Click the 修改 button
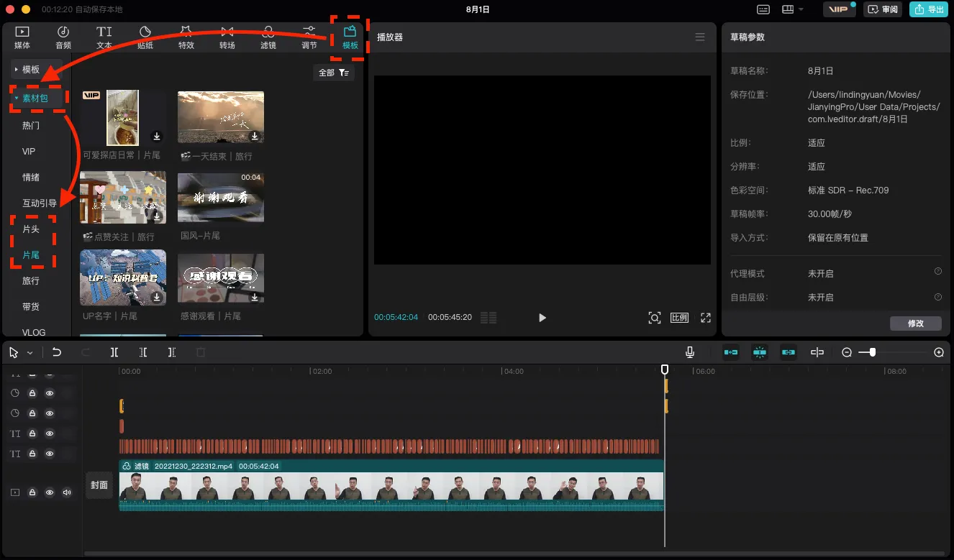 point(915,323)
